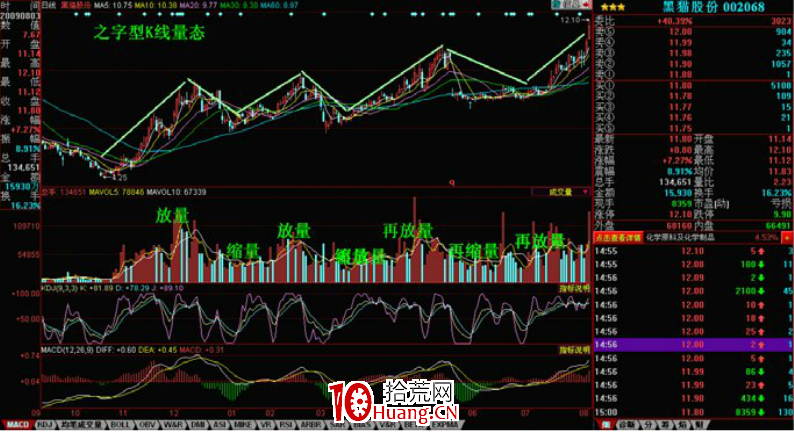This screenshot has height=432, width=794.
Task: Select the highlighted 14:56 trade row
Action: coord(693,344)
